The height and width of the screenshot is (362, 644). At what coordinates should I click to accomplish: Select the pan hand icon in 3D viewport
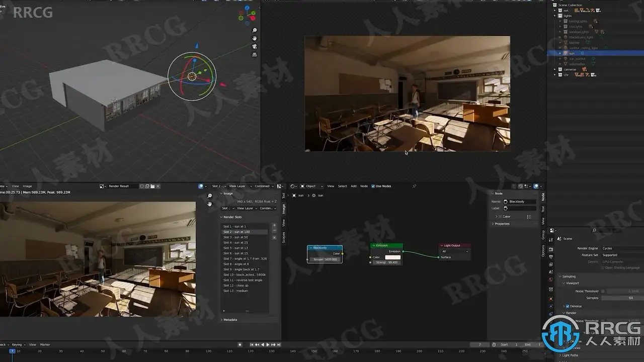[255, 38]
